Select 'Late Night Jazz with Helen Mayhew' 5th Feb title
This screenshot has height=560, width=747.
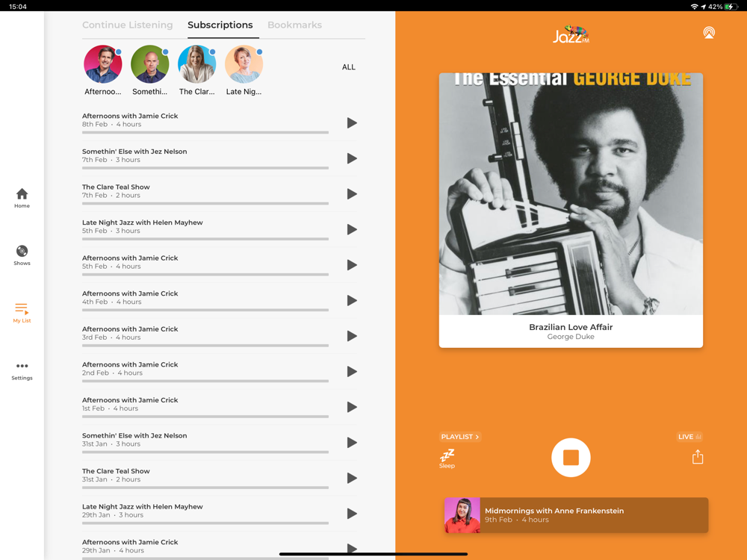143,223
